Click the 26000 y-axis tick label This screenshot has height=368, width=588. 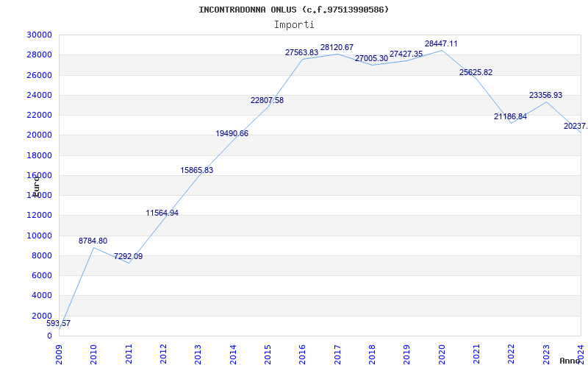[x=40, y=75]
